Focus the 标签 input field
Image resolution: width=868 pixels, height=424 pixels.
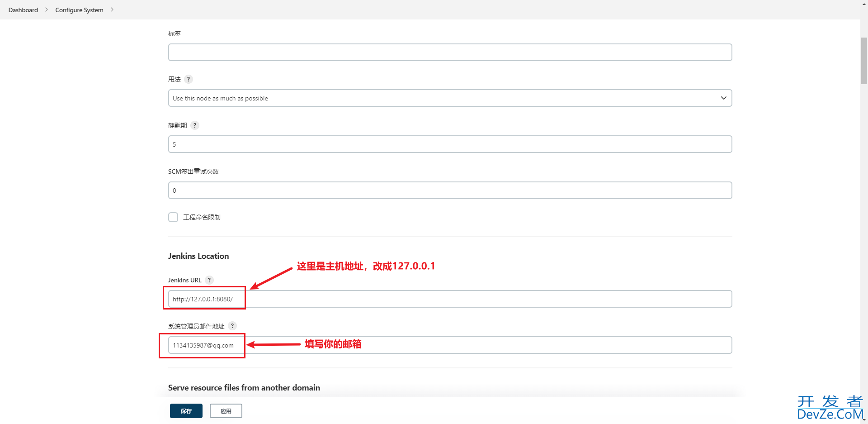(450, 52)
